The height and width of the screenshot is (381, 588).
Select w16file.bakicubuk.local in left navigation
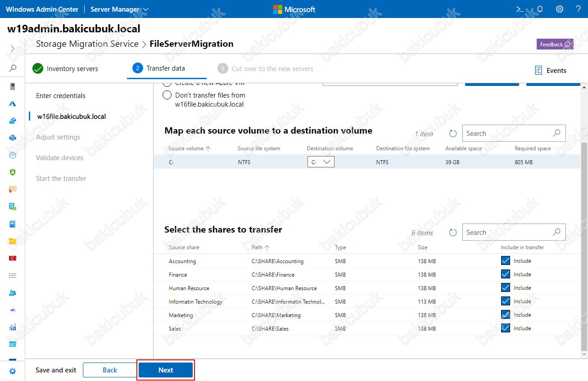click(72, 117)
